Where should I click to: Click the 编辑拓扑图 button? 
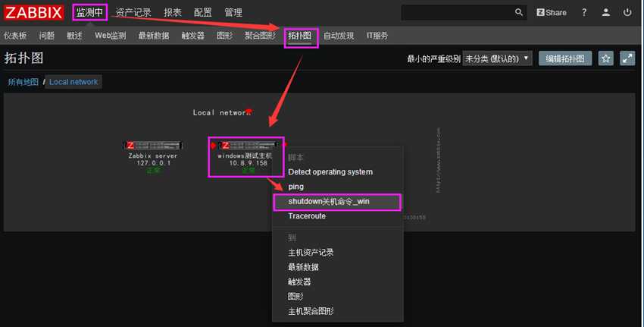tap(565, 58)
